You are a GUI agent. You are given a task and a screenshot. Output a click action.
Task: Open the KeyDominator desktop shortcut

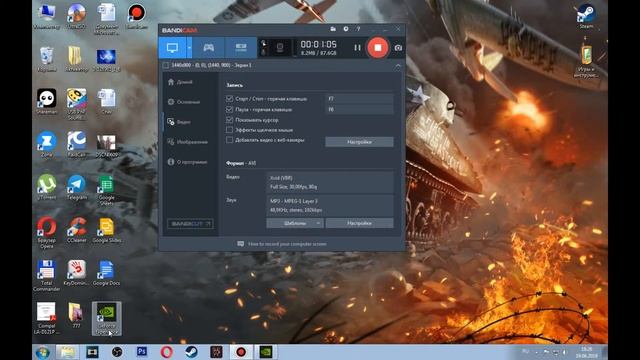(x=76, y=273)
